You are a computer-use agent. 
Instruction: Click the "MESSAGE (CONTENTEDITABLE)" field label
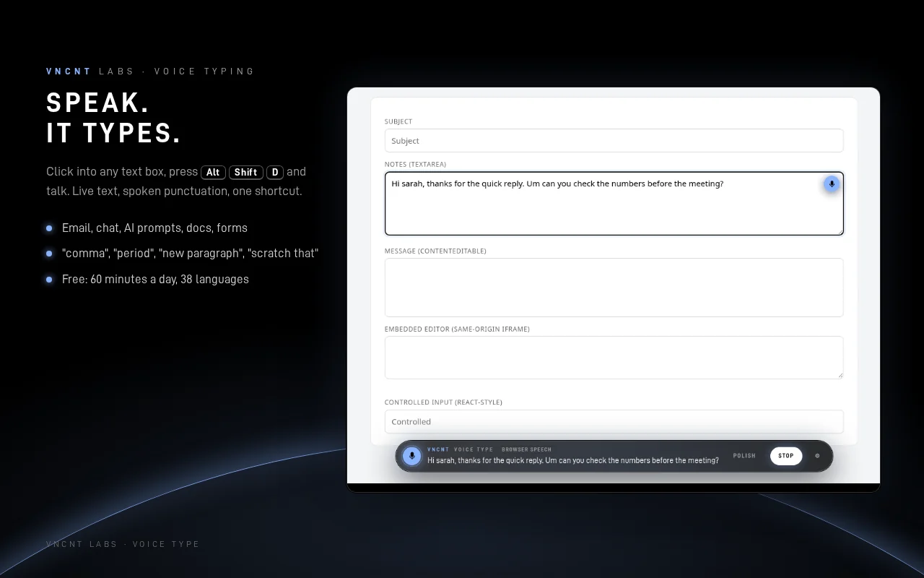(435, 251)
